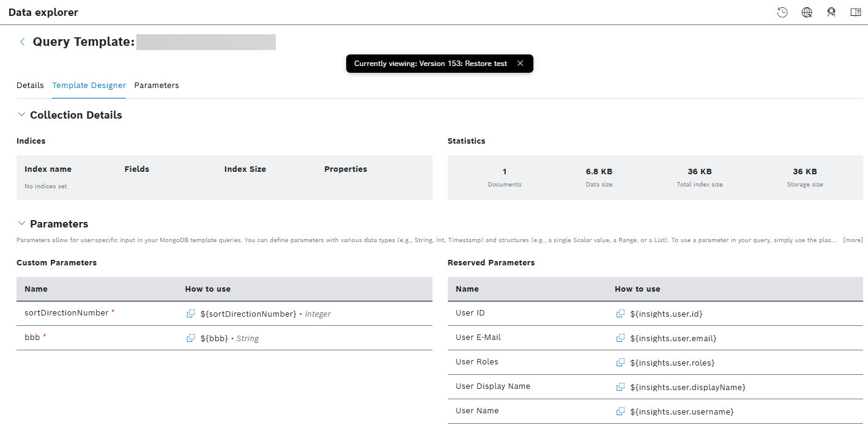Viewport: 868px width, 428px height.
Task: Open the user profile icon in header
Action: point(831,12)
